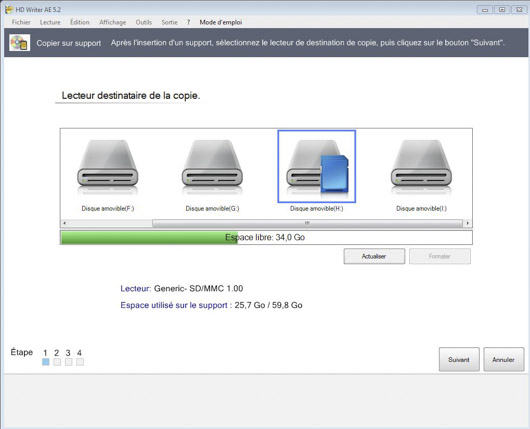
Task: Click the drive list left scroll arrow
Action: coord(64,223)
